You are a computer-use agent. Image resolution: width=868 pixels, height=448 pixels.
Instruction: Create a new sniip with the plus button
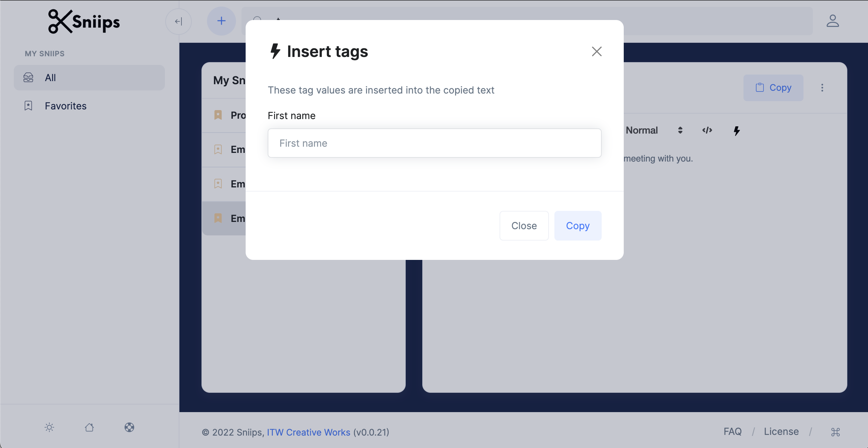221,21
